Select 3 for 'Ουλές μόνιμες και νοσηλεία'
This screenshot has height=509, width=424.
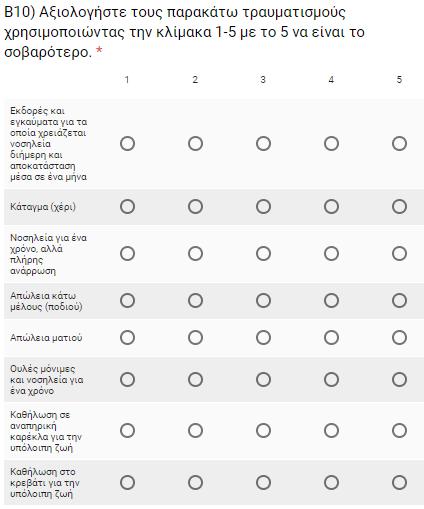263,380
